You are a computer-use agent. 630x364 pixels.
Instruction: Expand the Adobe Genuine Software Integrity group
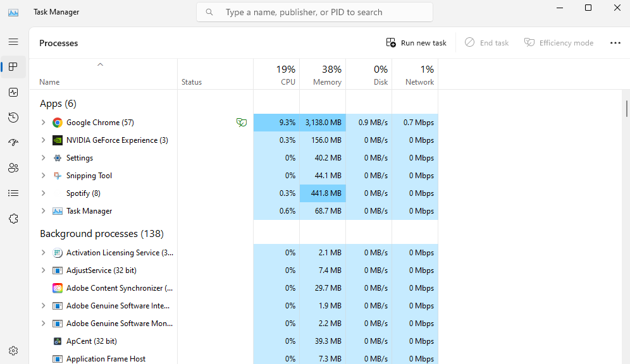tap(44, 305)
